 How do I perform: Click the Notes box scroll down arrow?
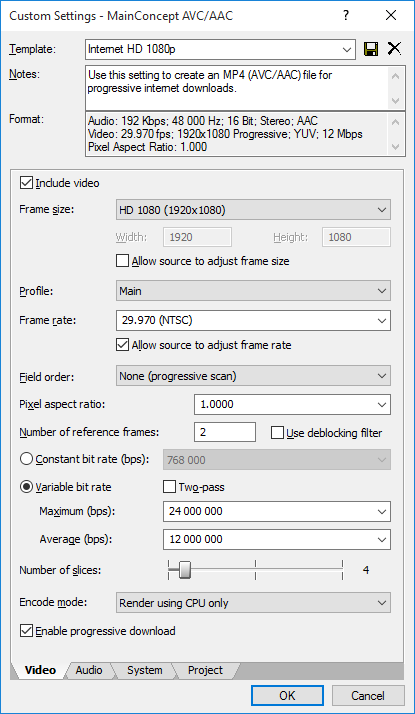(x=395, y=100)
